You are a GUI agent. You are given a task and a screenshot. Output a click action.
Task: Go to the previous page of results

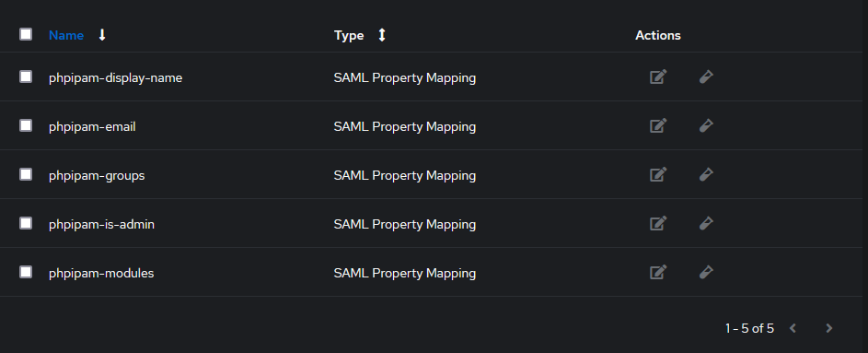(x=793, y=328)
